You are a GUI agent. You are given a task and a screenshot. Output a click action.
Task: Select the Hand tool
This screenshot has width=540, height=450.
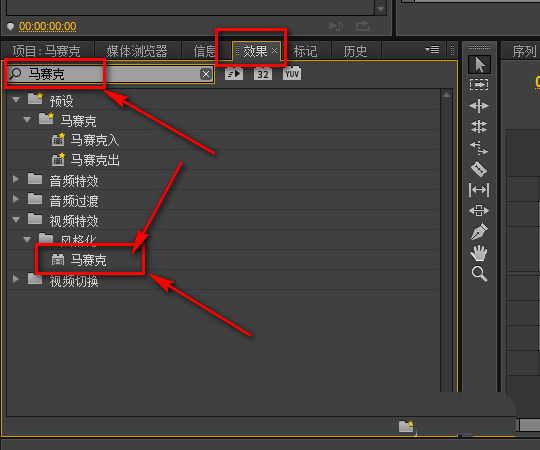pos(479,253)
